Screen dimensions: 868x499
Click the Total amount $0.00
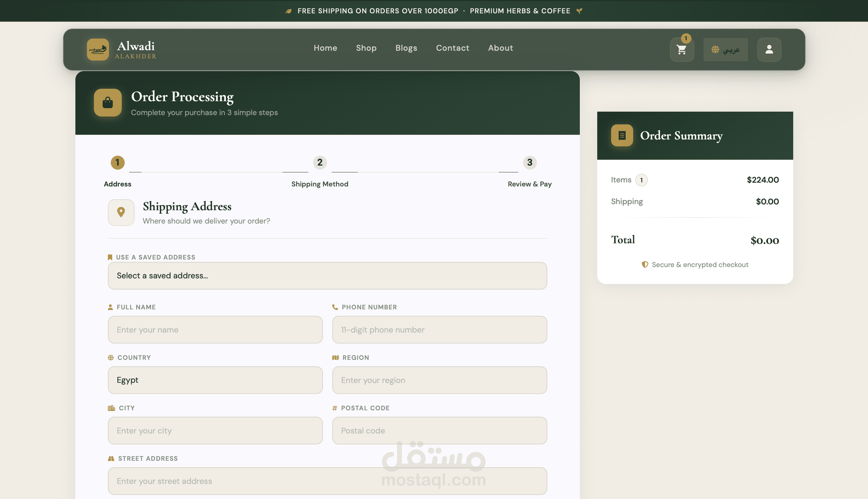point(765,240)
